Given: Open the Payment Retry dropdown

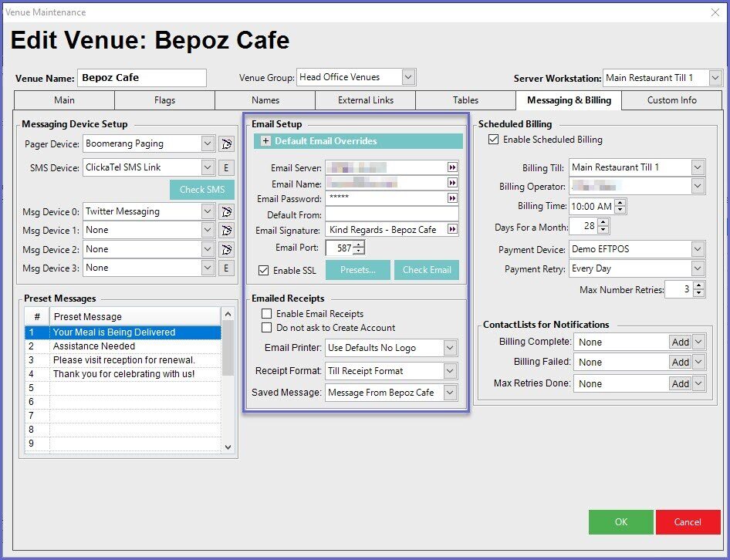Looking at the screenshot, I should 698,268.
